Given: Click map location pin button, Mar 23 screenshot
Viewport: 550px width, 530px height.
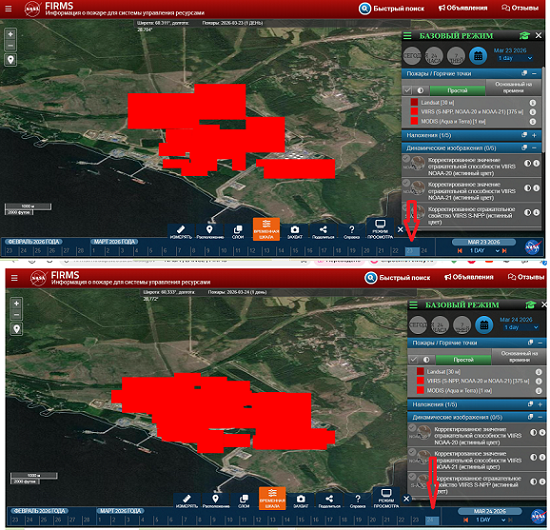Looking at the screenshot, I should pyautogui.click(x=11, y=60).
